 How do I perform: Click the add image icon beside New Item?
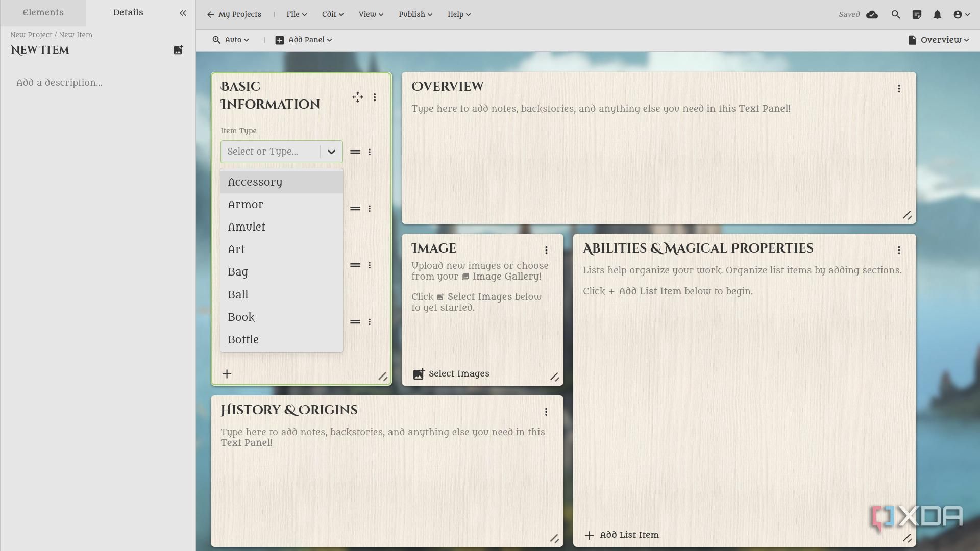pyautogui.click(x=178, y=50)
